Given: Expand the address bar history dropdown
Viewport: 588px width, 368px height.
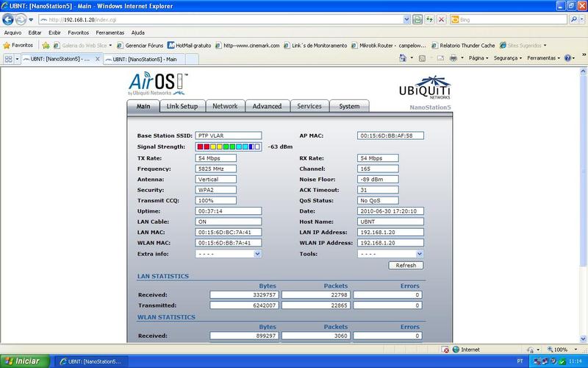Looking at the screenshot, I should click(406, 20).
